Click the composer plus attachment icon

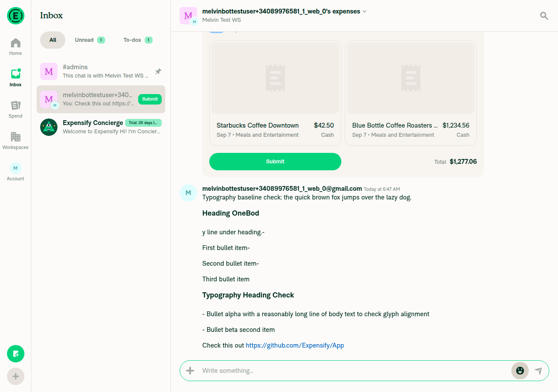click(190, 371)
